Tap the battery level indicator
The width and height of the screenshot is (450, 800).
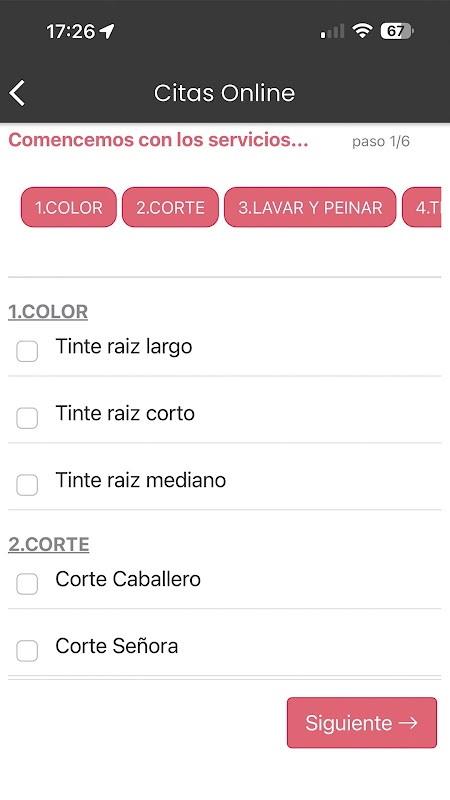click(x=396, y=32)
